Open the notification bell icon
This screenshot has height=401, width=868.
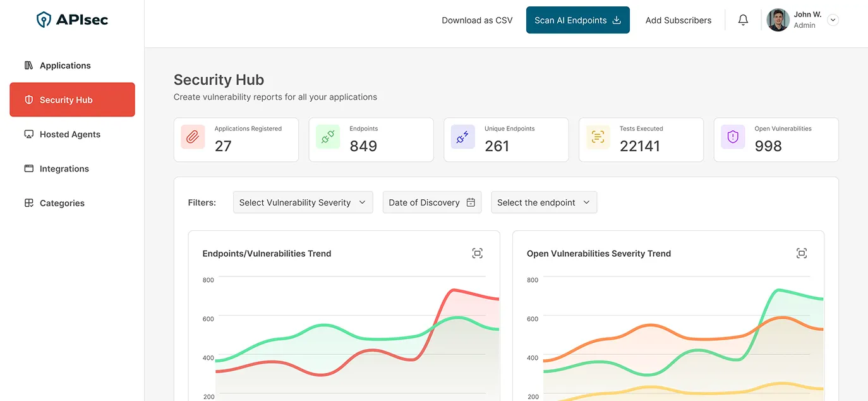coord(743,20)
